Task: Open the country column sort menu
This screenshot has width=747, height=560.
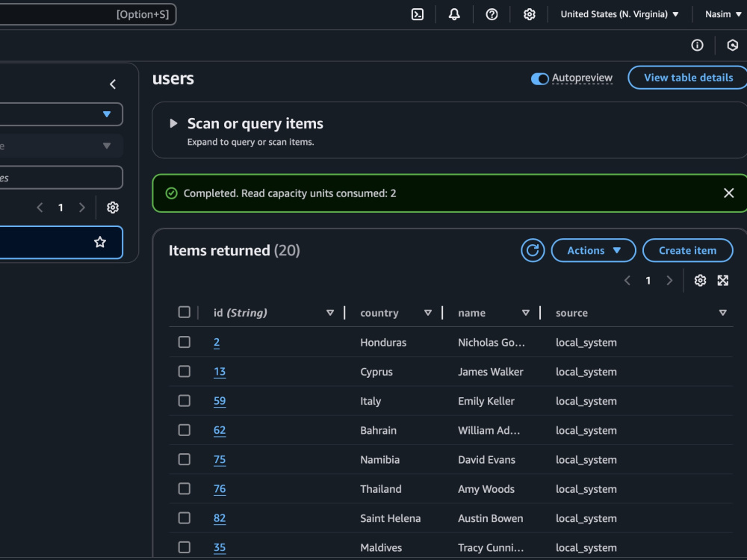Action: click(428, 313)
